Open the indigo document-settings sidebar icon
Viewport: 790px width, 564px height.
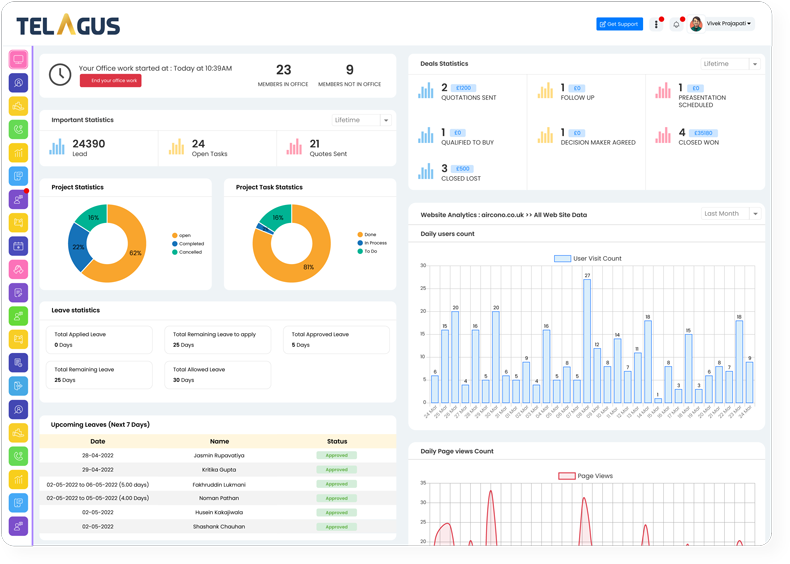point(19,363)
